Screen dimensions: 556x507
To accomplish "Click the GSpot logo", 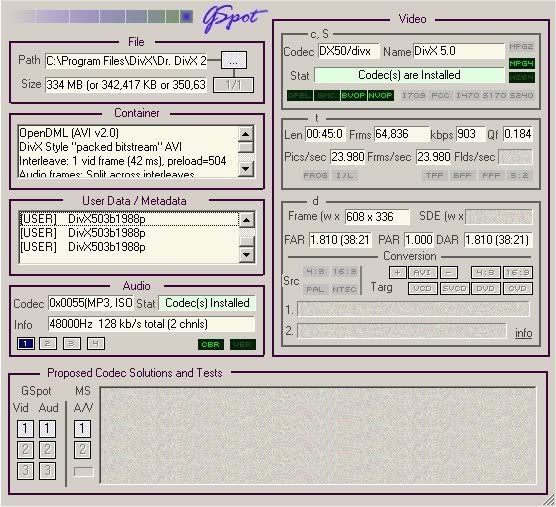I will pyautogui.click(x=234, y=18).
